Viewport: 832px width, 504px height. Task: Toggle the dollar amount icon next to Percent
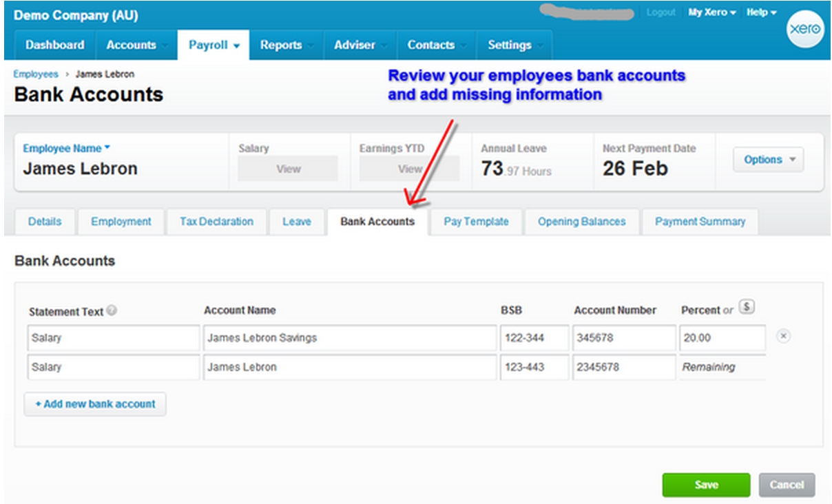click(747, 308)
